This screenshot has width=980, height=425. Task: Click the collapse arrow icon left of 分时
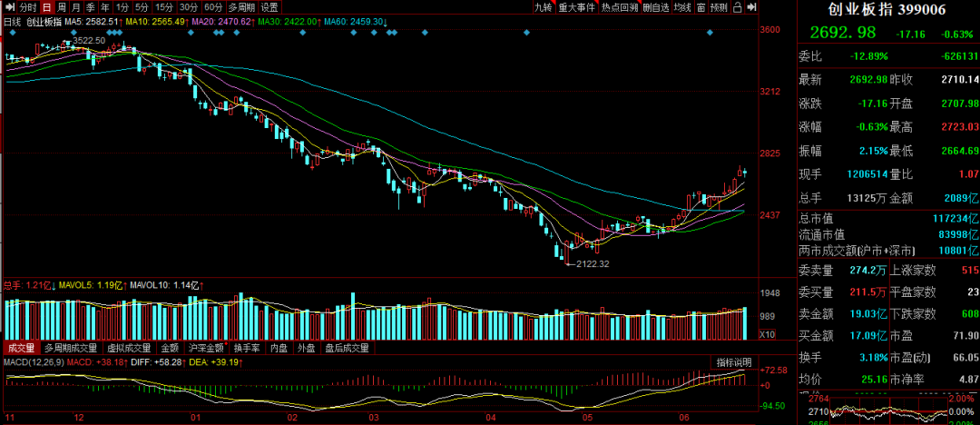[9, 7]
